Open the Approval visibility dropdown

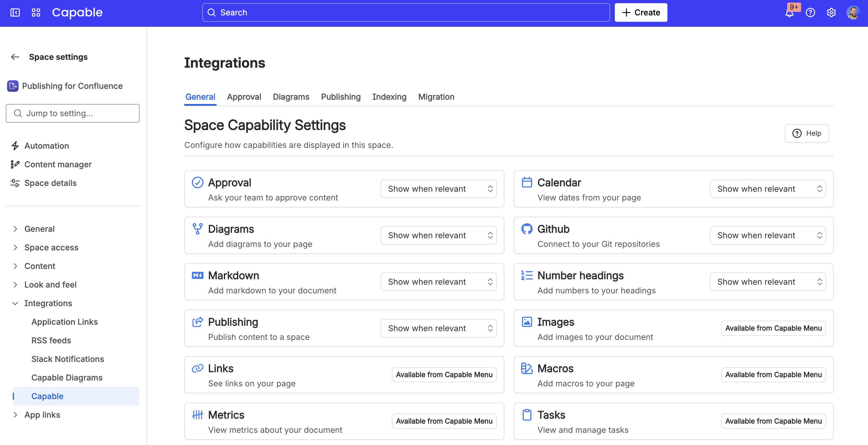click(438, 189)
